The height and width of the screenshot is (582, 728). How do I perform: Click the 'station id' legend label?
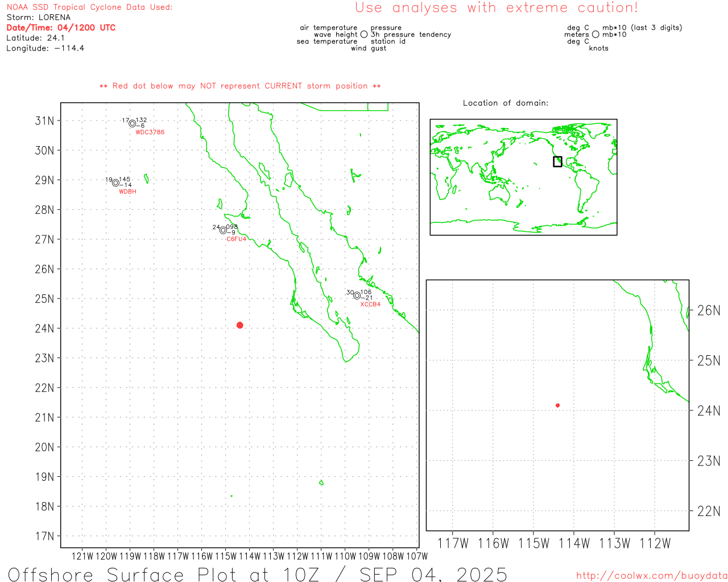point(388,41)
